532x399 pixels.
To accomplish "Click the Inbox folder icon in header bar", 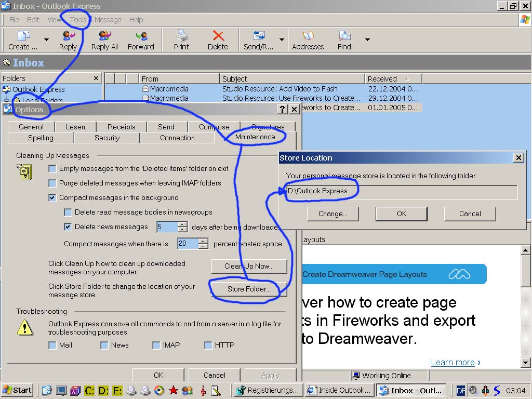I will [x=6, y=62].
